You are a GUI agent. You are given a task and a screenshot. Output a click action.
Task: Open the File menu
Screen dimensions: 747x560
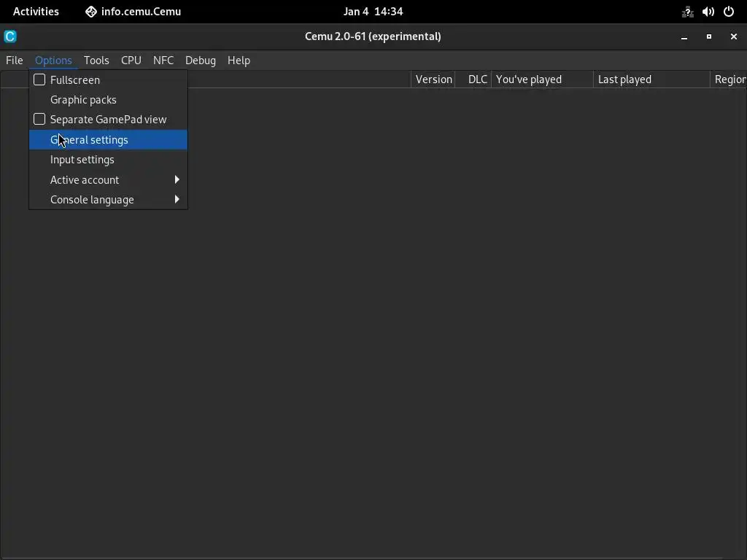pyautogui.click(x=15, y=61)
